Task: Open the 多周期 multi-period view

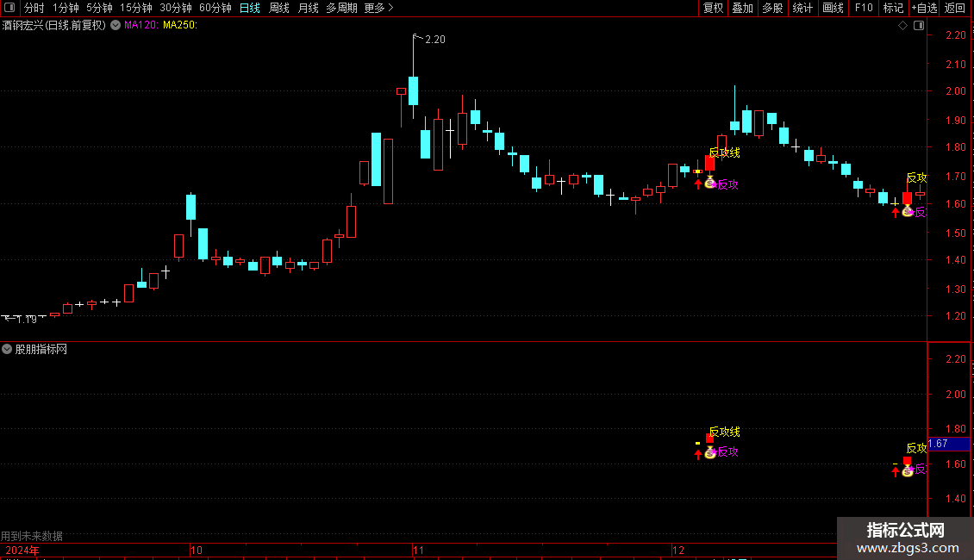Action: point(341,8)
